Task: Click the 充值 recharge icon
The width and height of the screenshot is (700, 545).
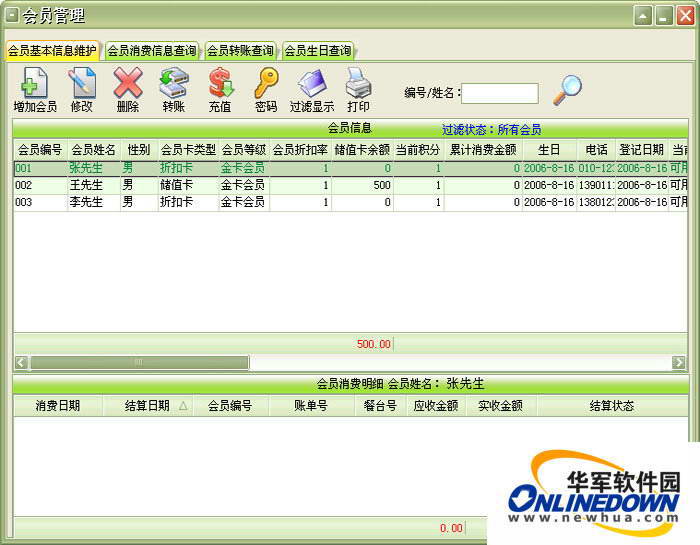Action: click(x=220, y=90)
